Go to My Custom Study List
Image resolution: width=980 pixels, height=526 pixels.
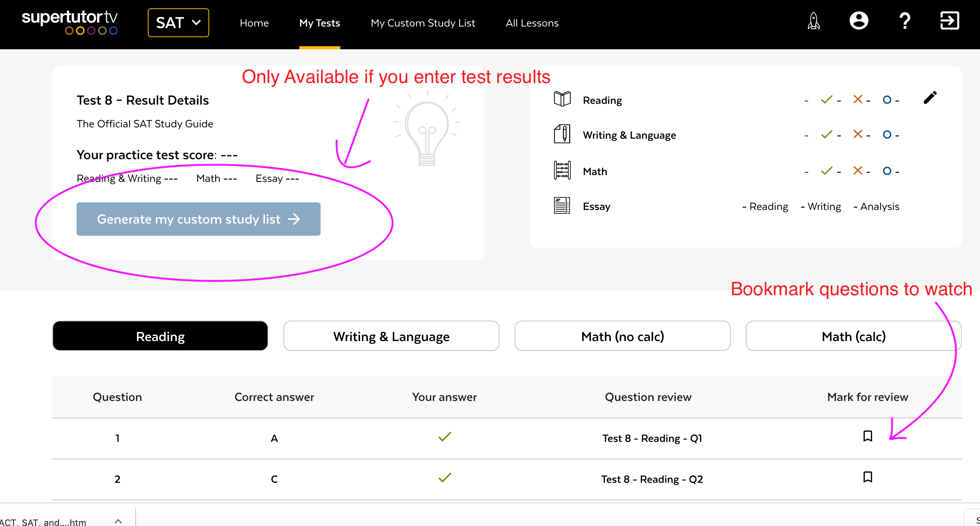423,23
